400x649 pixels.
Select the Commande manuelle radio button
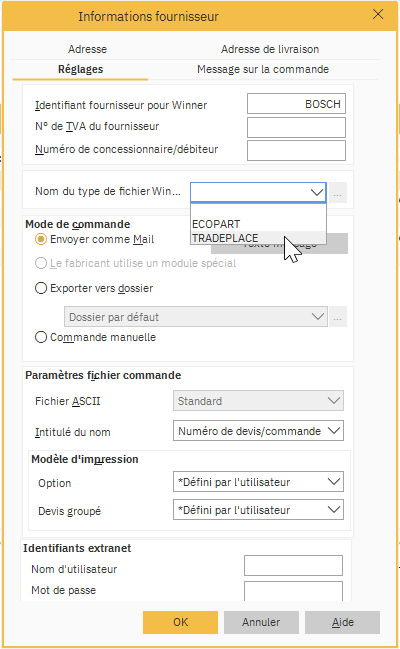41,337
